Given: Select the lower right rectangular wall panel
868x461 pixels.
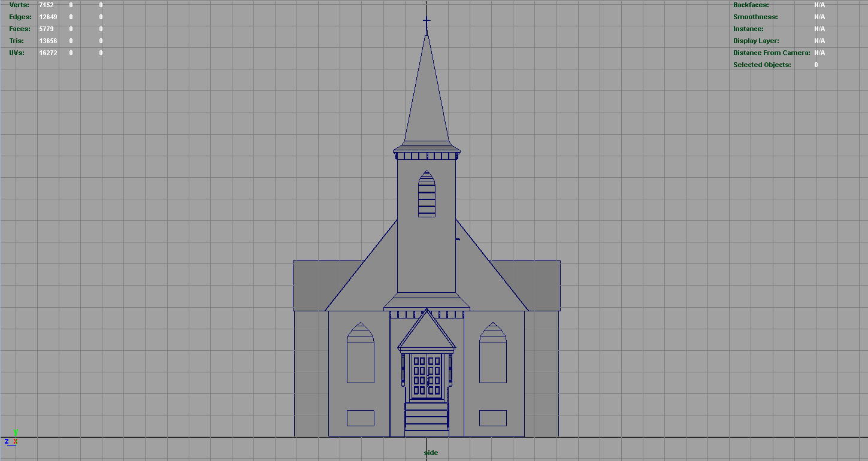Looking at the screenshot, I should pos(493,418).
